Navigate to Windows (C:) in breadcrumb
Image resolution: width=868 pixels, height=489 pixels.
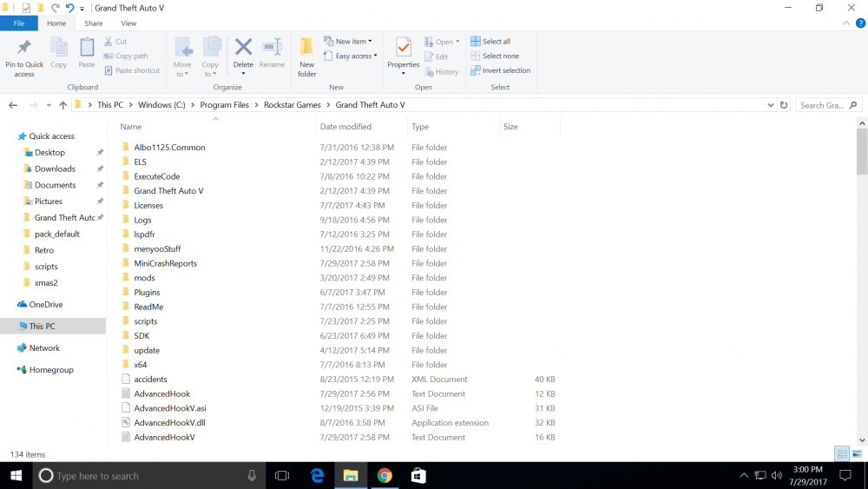[x=161, y=105]
